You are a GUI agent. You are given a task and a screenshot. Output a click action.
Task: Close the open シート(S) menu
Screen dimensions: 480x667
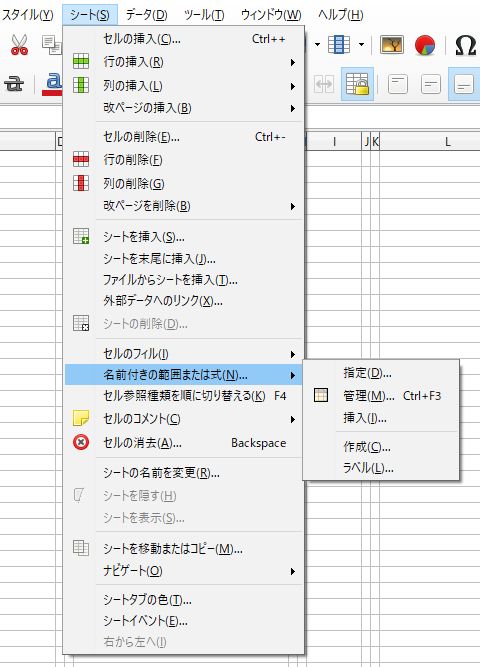tap(90, 15)
